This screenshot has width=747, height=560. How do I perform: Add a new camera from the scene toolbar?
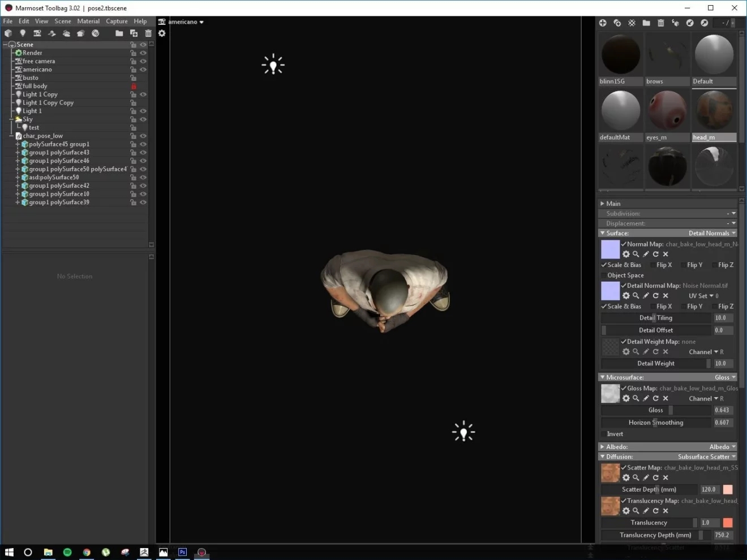(x=37, y=33)
